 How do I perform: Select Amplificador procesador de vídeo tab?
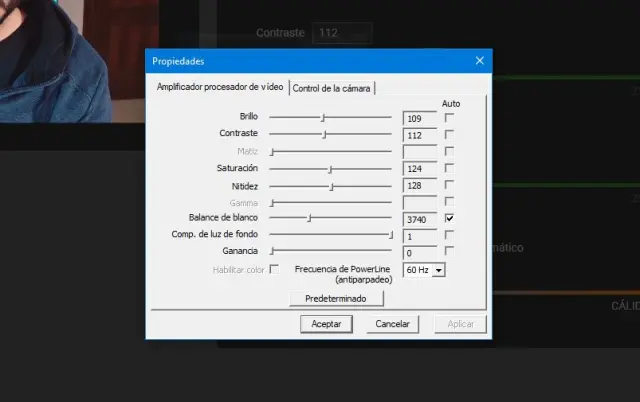(x=220, y=87)
